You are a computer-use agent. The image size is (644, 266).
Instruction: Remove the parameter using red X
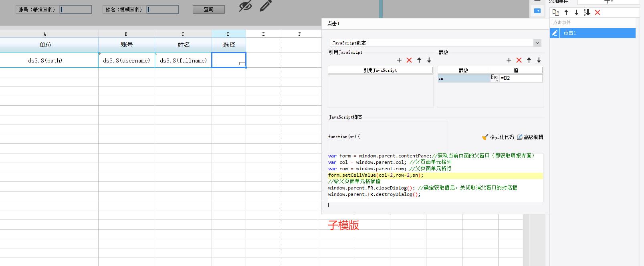(x=519, y=60)
